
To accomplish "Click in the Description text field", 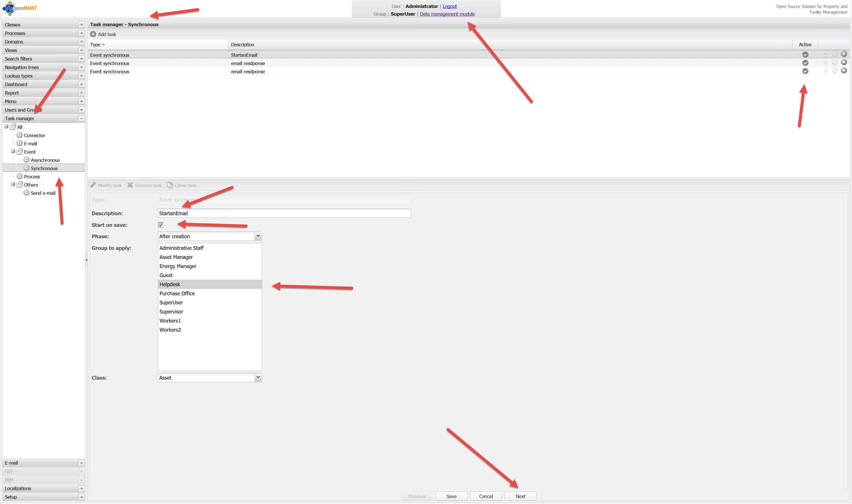I will coord(284,213).
